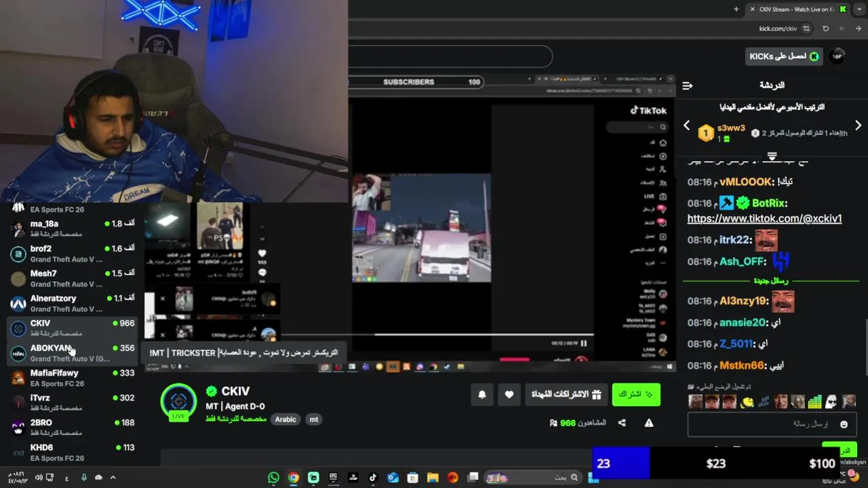Click username Ash_OFF in chat
This screenshot has width=868, height=488.
click(x=743, y=262)
